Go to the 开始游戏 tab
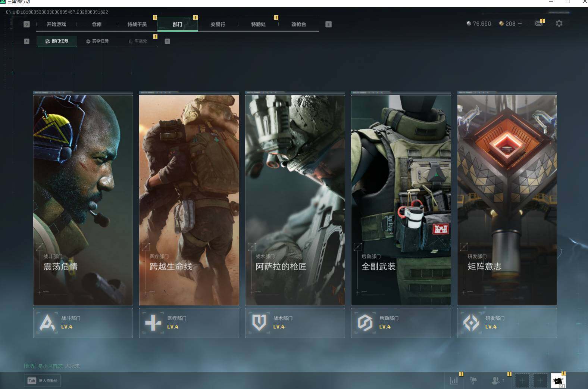The width and height of the screenshot is (588, 389). click(56, 24)
